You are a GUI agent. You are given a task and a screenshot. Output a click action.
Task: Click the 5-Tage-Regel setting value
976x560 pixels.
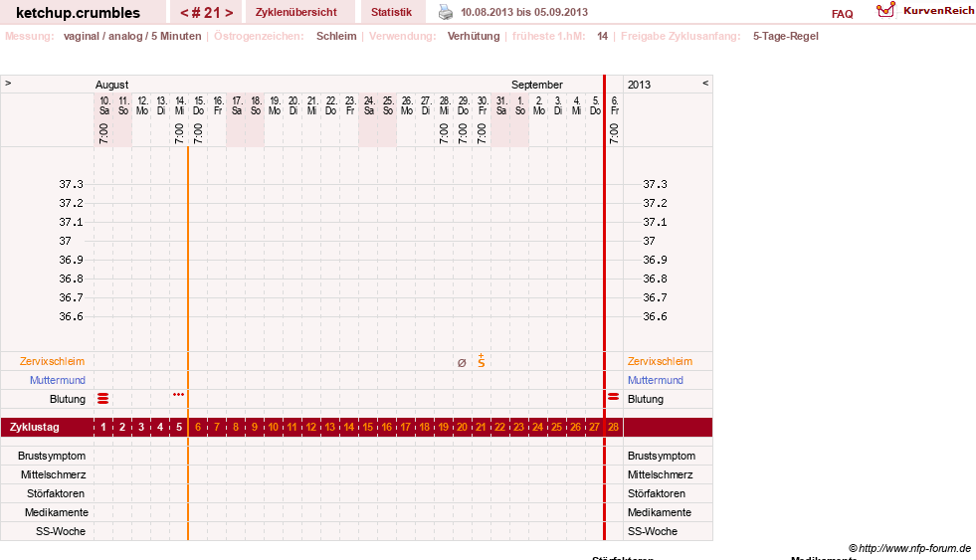[x=786, y=36]
